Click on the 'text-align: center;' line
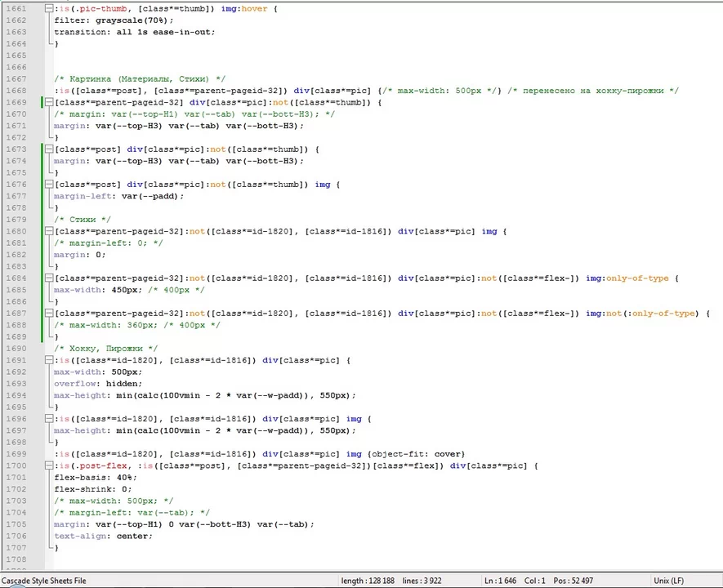 coord(103,536)
